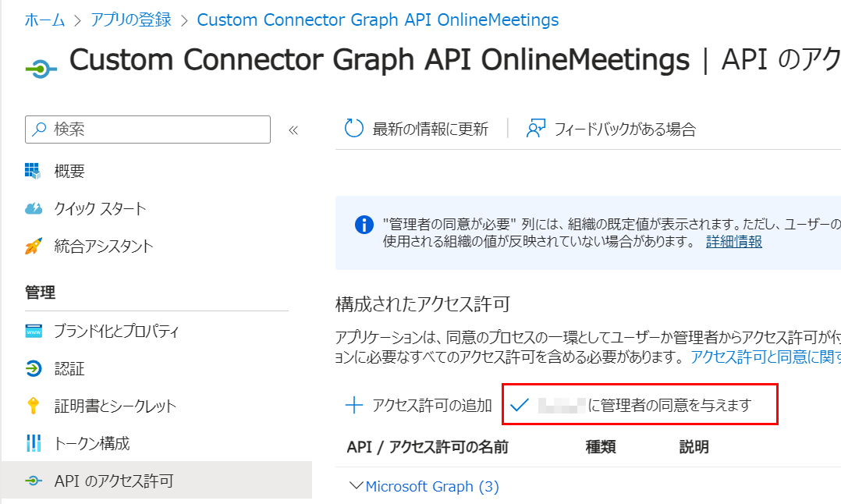
Task: Go to ホーム breadcrumb link
Action: pyautogui.click(x=44, y=20)
